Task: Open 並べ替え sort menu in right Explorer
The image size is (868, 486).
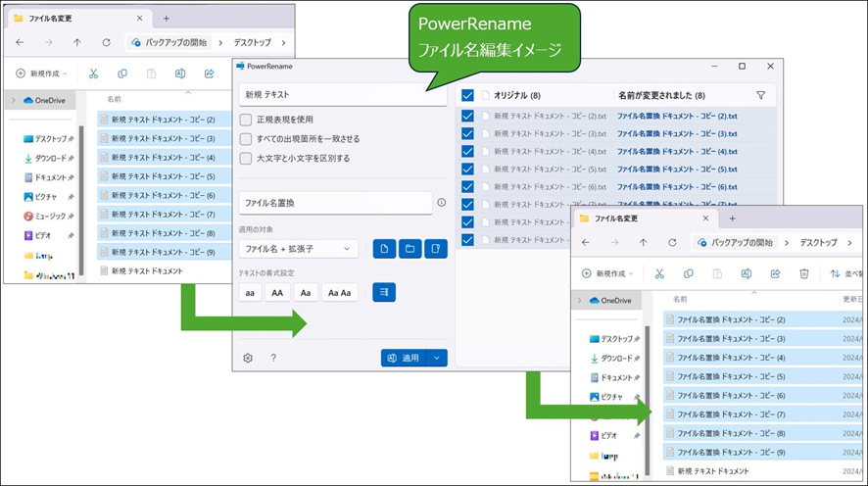Action: coord(846,273)
